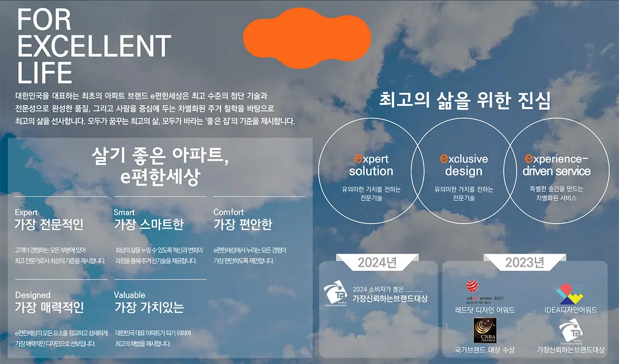Click the black CNBA award emblem

485,331
